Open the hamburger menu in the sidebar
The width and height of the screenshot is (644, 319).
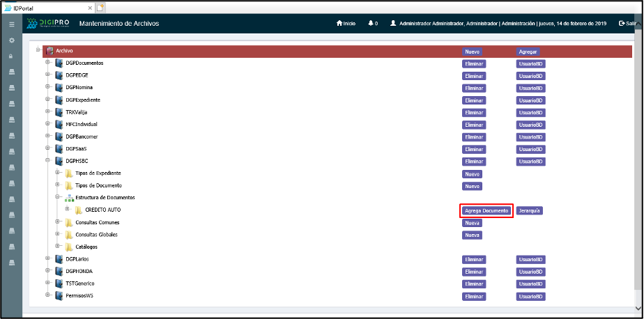pos(11,24)
